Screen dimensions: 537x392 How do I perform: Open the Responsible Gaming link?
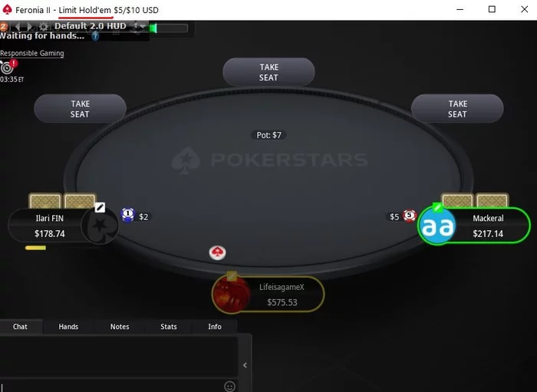pos(32,53)
